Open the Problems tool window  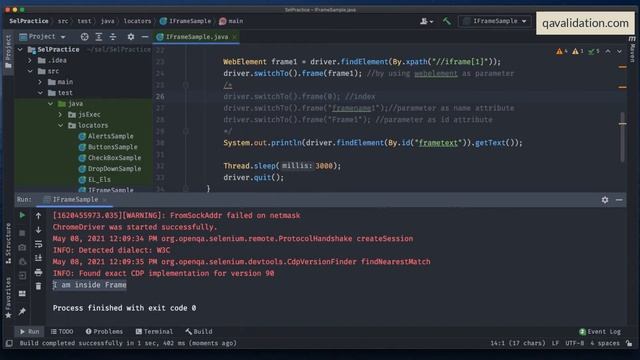tap(104, 331)
